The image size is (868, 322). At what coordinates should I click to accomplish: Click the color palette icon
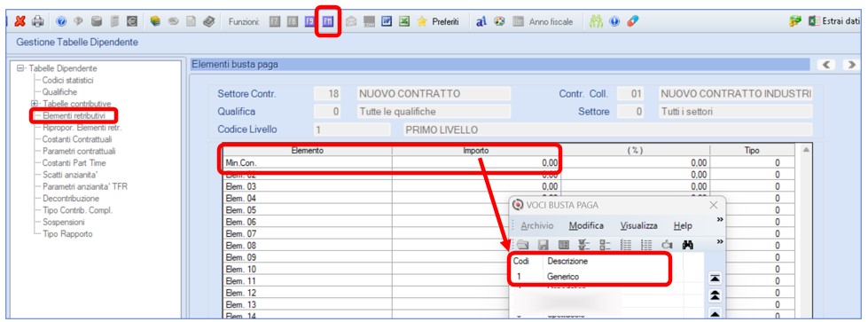click(x=499, y=21)
